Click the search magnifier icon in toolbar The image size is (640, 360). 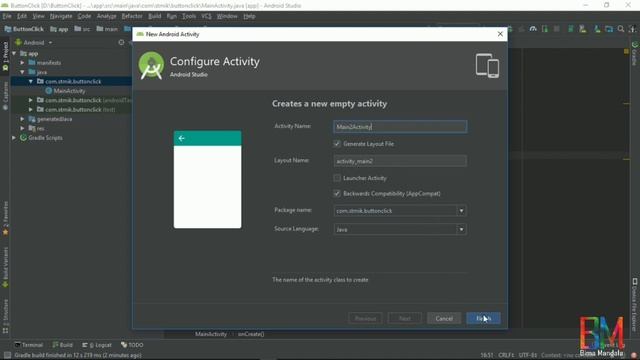(x=621, y=29)
